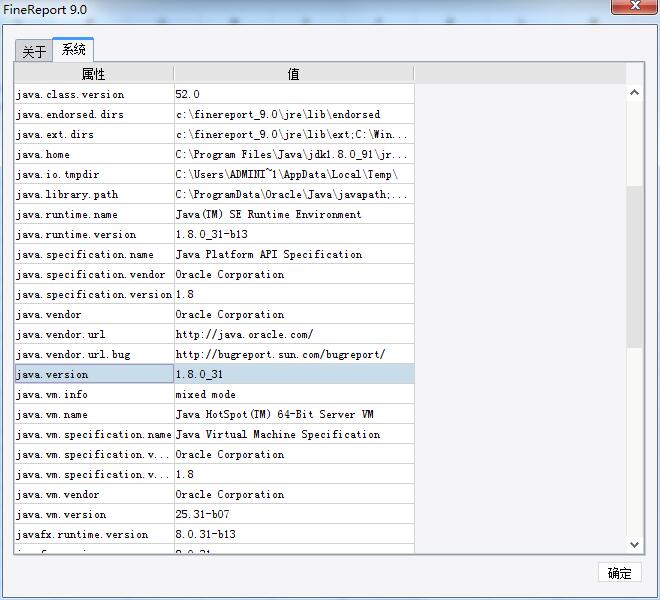Click Oracle Corporation in java.vendor row
The image size is (660, 600).
pos(294,314)
